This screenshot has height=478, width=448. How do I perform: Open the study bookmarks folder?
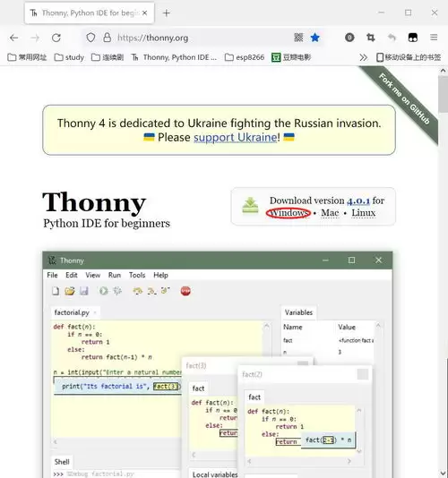tap(69, 57)
